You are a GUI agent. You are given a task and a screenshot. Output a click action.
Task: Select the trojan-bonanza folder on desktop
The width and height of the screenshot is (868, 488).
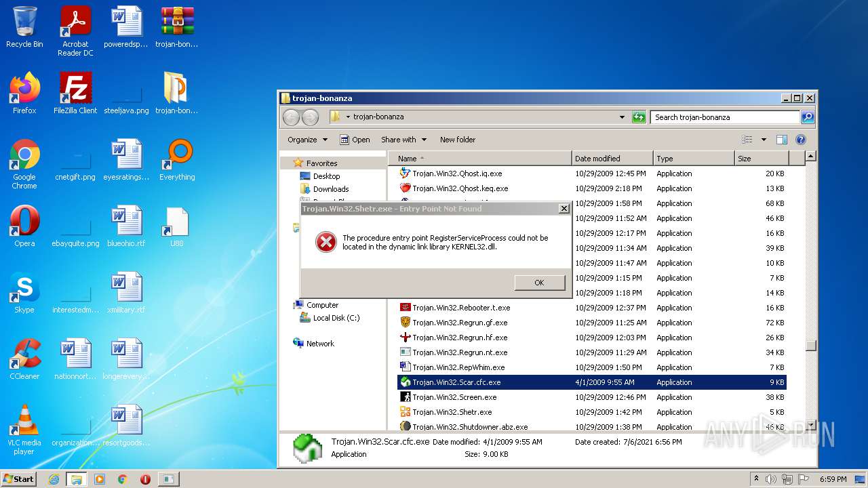(177, 94)
